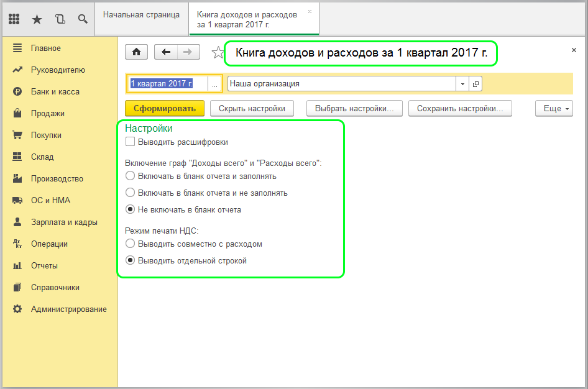Open organization details icon next to field

tap(476, 84)
